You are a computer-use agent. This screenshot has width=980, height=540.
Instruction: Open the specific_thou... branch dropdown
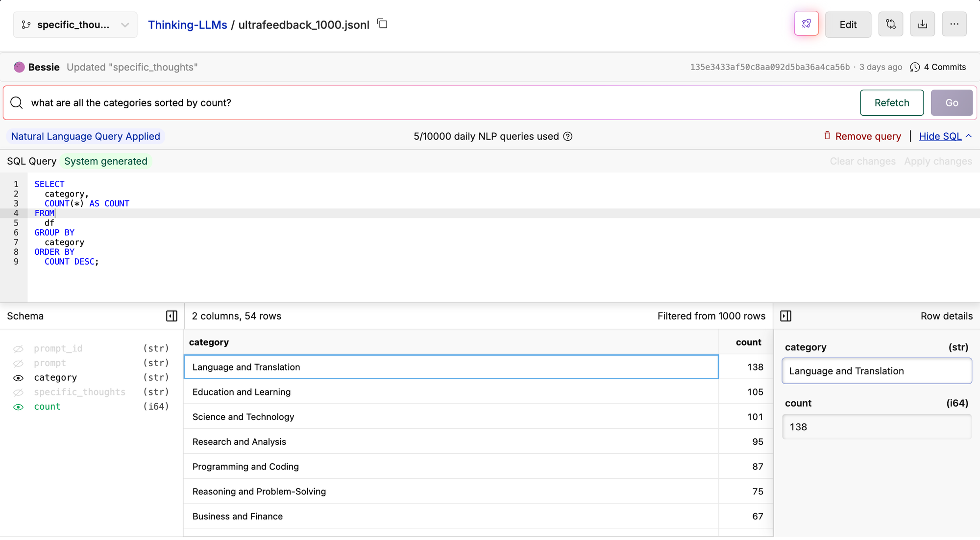pyautogui.click(x=75, y=25)
